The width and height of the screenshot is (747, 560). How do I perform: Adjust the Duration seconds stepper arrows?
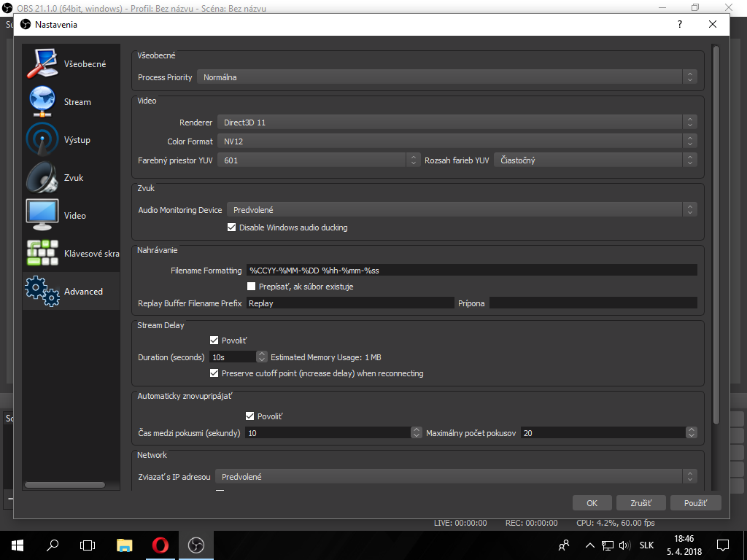point(262,357)
